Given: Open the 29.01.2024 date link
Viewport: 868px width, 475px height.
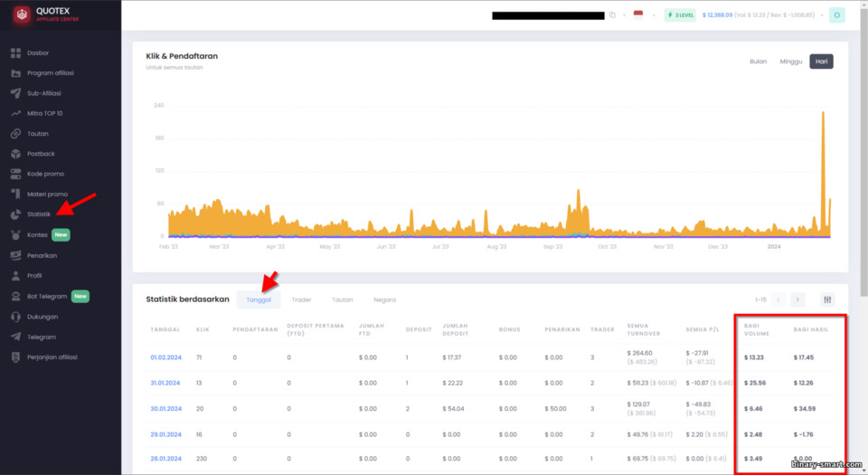Looking at the screenshot, I should tap(166, 434).
